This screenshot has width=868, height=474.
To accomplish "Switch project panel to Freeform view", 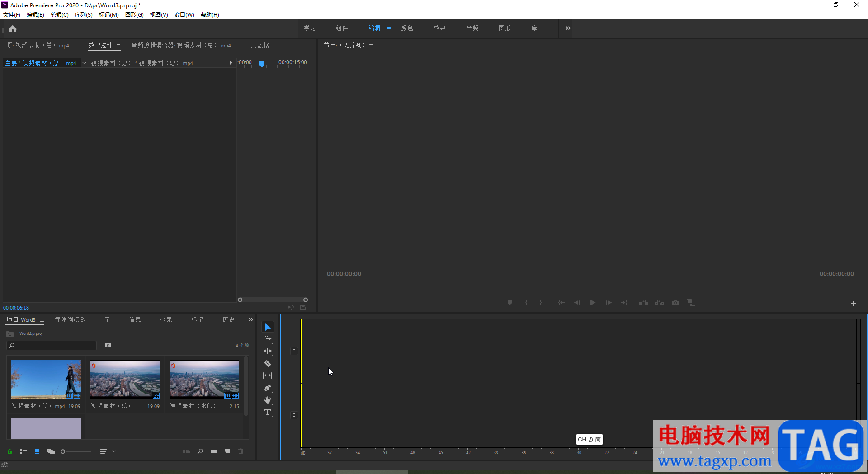I will [51, 451].
